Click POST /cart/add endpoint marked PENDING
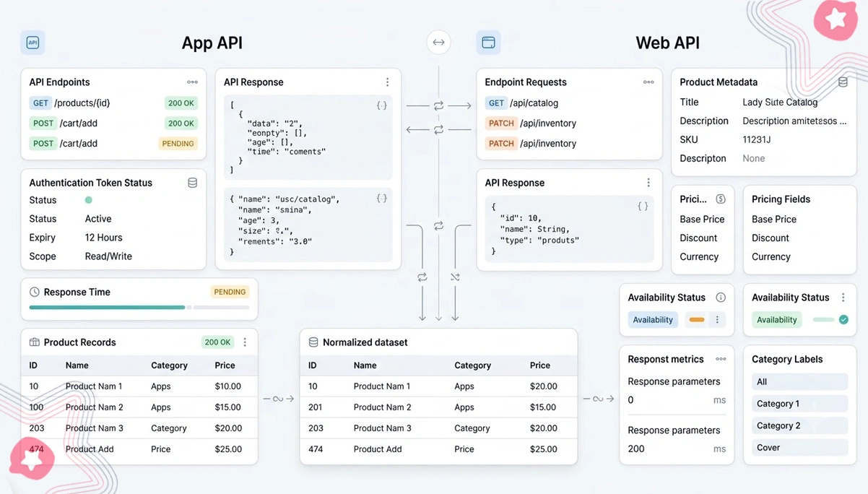 click(x=113, y=144)
